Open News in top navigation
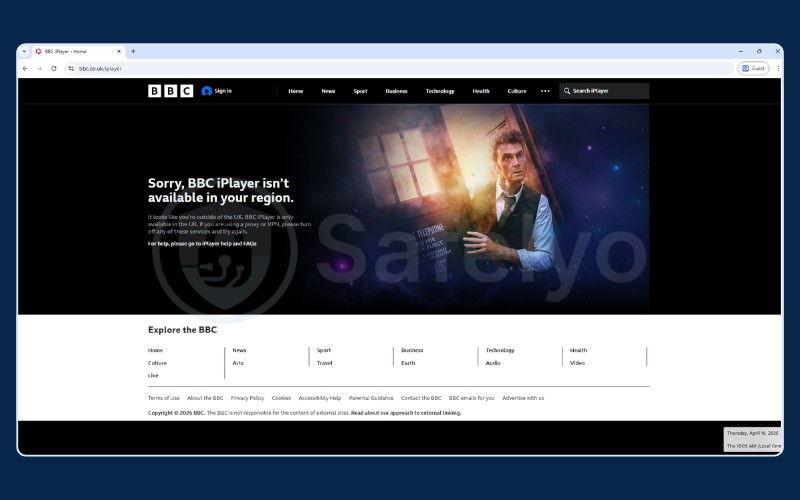Image resolution: width=800 pixels, height=500 pixels. 328,91
